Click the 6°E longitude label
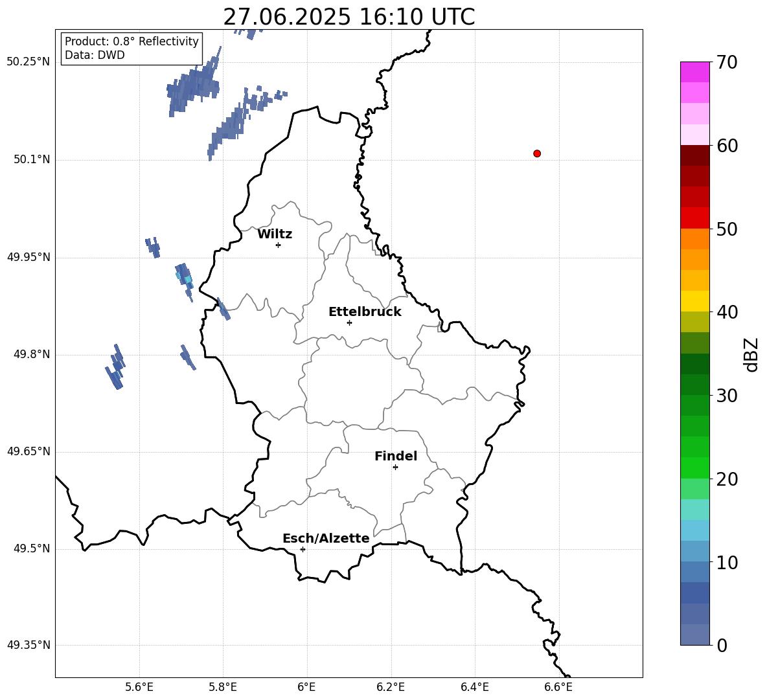This screenshot has height=700, width=767. [306, 687]
